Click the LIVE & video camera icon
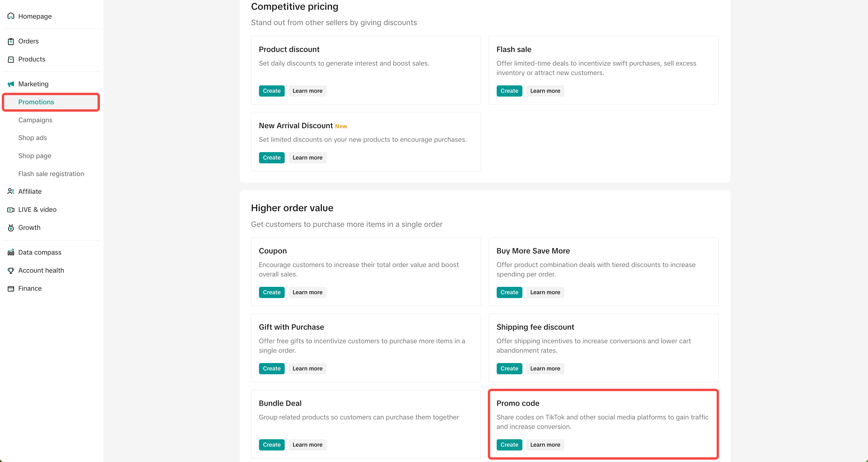Image resolution: width=868 pixels, height=462 pixels. [11, 210]
